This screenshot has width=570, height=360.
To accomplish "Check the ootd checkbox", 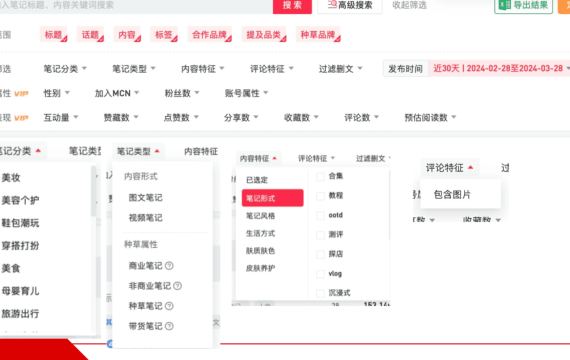I will coord(320,216).
